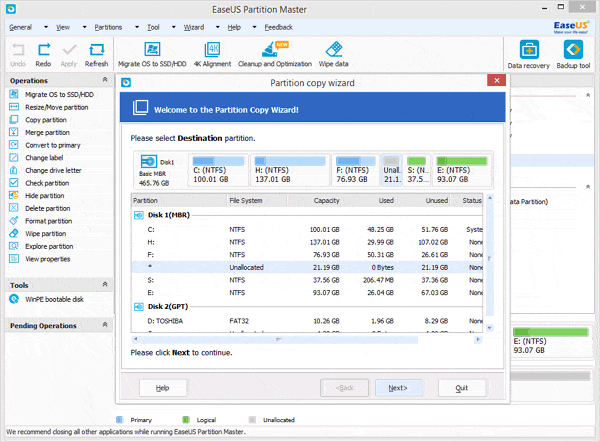This screenshot has width=600, height=442.
Task: Open the General menu
Action: pyautogui.click(x=21, y=27)
